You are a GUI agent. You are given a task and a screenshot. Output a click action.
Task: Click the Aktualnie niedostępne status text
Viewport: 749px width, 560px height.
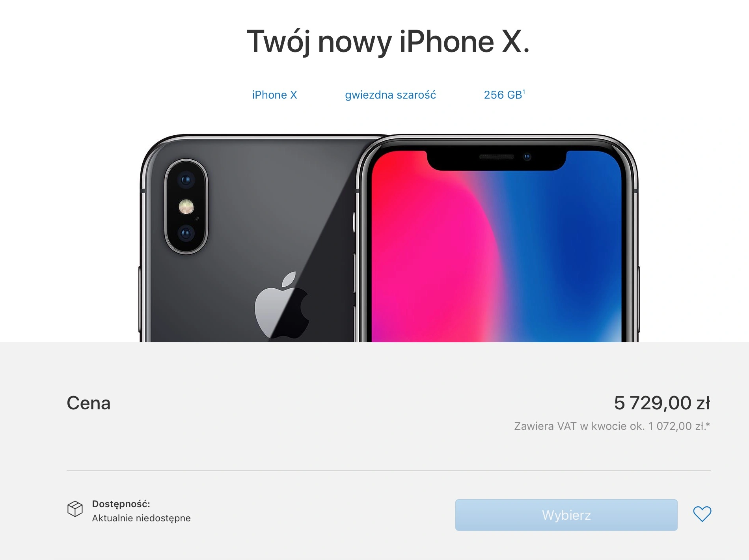point(141,518)
